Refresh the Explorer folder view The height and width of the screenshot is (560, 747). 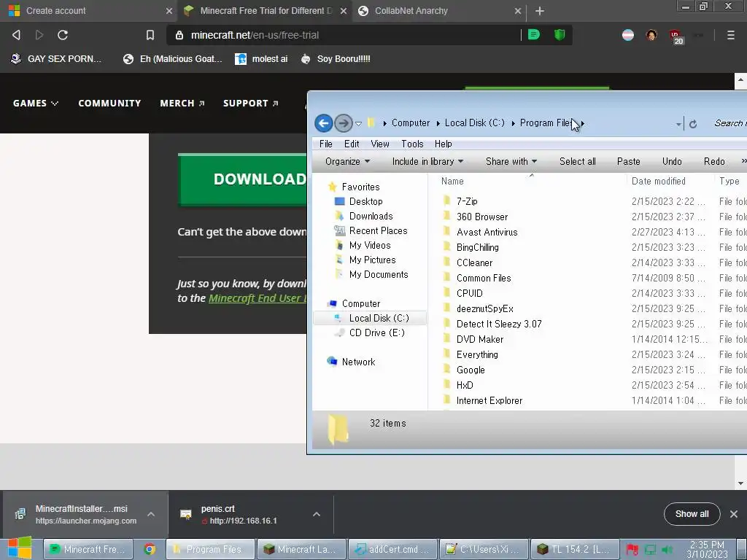pos(693,124)
